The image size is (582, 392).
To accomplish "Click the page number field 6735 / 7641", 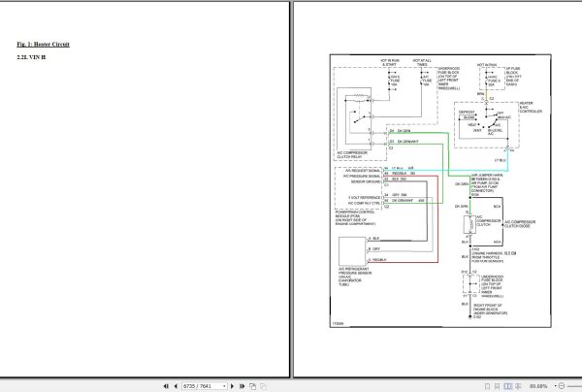I will [202, 386].
